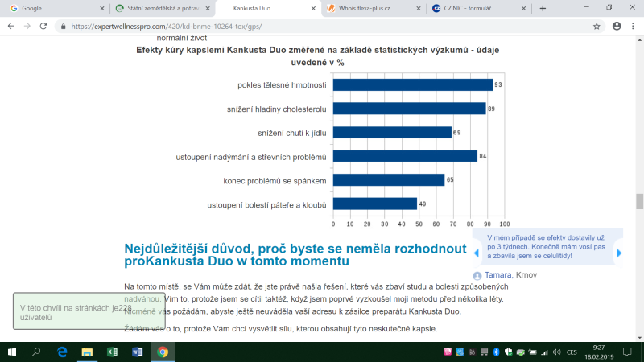This screenshot has height=362, width=644.
Task: Click the 'snížení hladiny cholesterolu' bar
Action: (x=410, y=109)
